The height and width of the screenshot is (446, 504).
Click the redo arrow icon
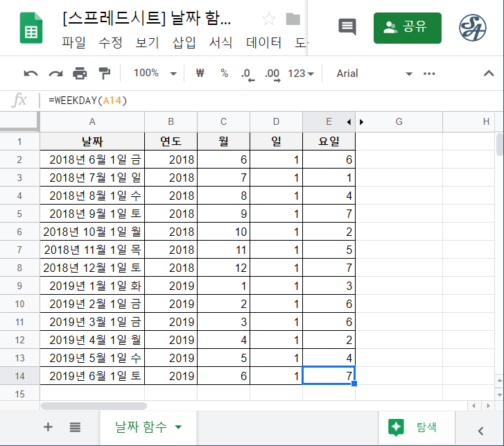coord(55,74)
